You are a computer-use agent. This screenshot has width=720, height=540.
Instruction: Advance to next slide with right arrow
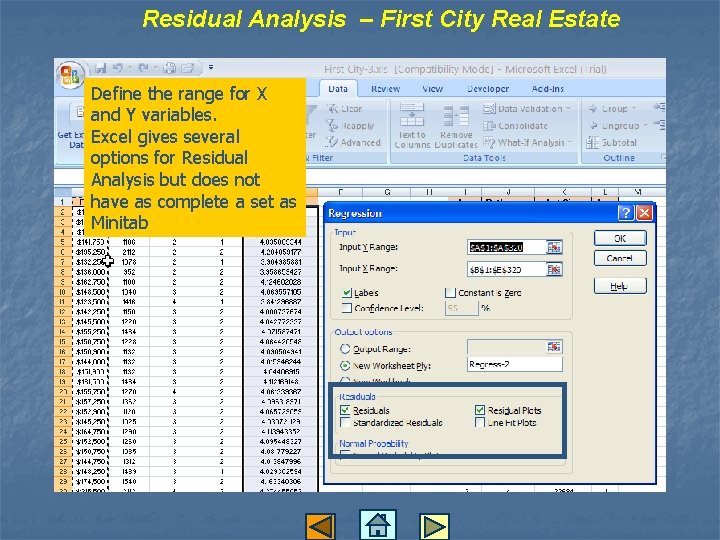(x=434, y=526)
